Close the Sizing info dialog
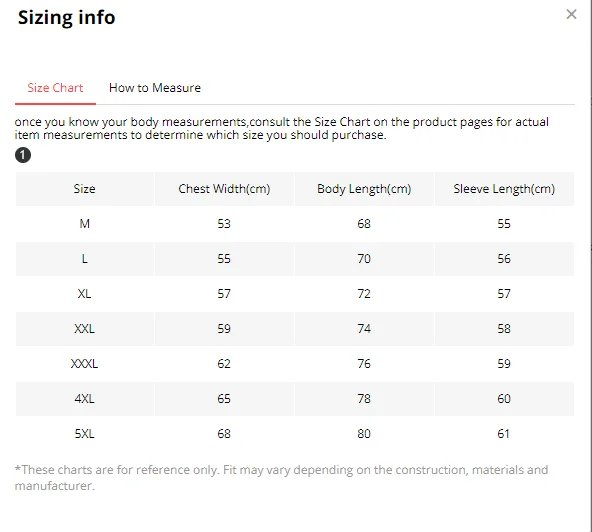This screenshot has width=592, height=532. (x=571, y=14)
